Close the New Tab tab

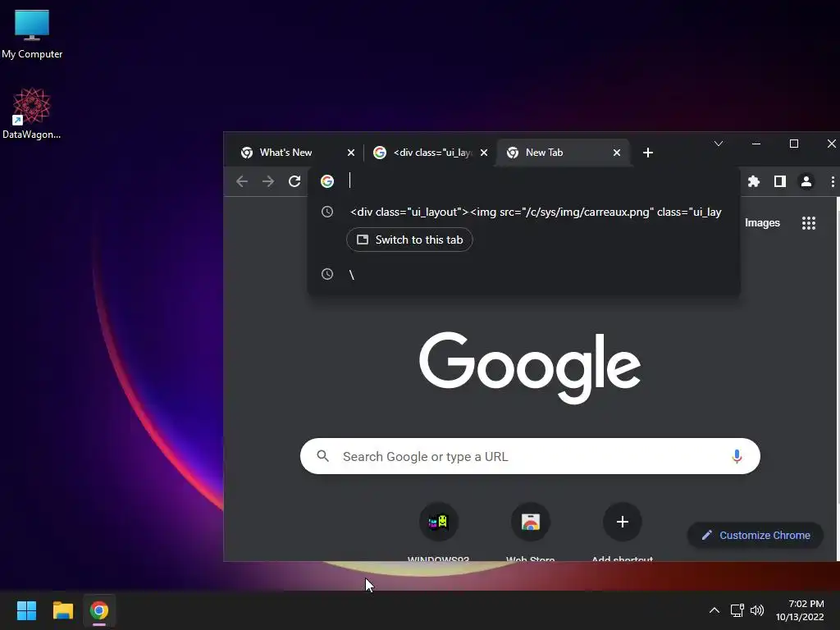click(x=617, y=153)
